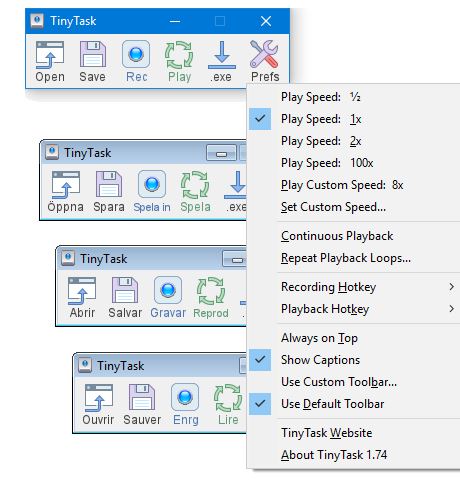
Task: Click the Lire playback icon
Action: (228, 398)
